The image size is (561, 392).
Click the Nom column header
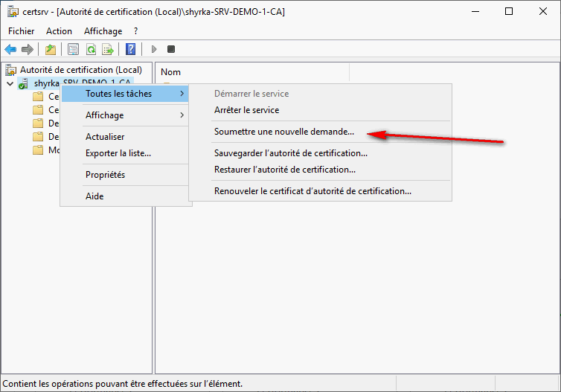[171, 72]
